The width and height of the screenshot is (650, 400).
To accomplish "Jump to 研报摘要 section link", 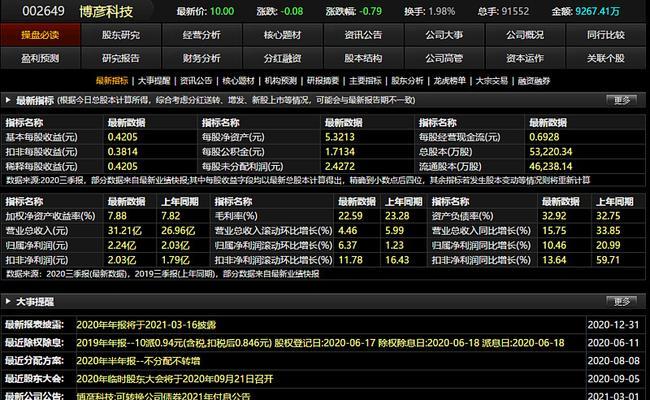I will [323, 81].
